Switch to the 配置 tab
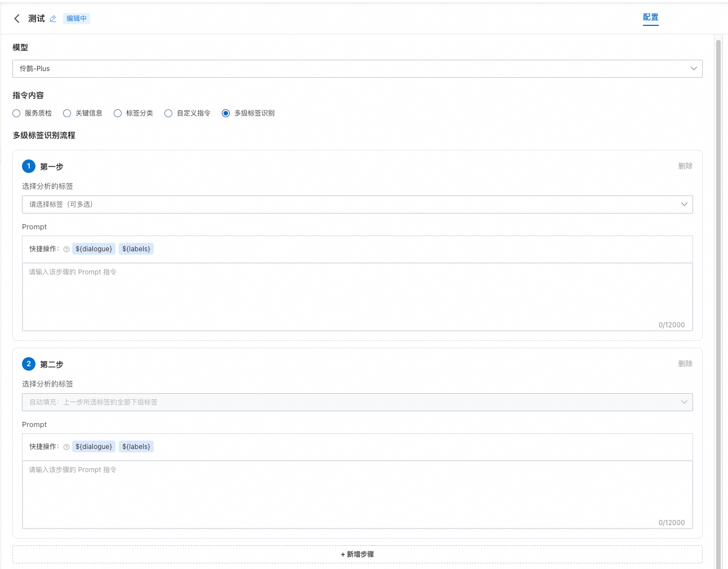Image resolution: width=728 pixels, height=569 pixels. click(651, 17)
